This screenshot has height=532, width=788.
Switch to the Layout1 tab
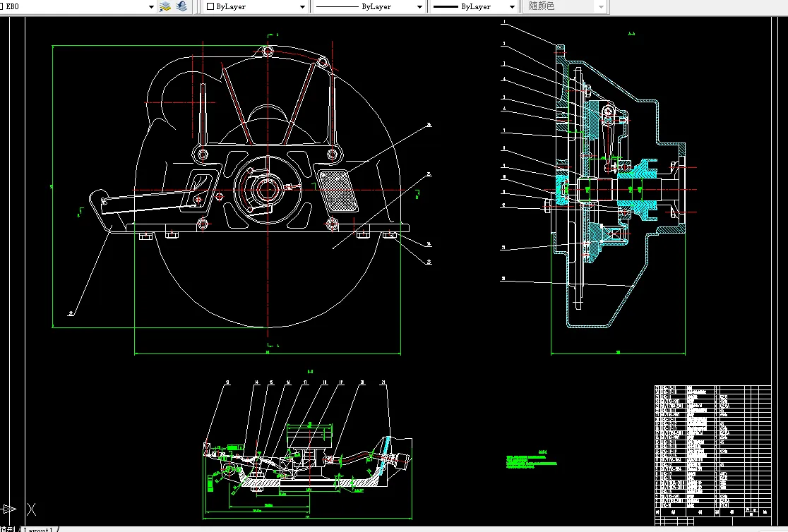[x=39, y=528]
